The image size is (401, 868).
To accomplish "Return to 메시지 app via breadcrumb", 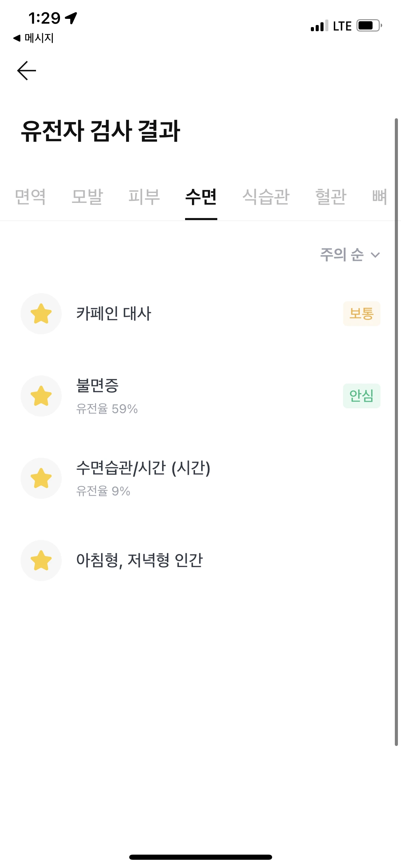I will pyautogui.click(x=33, y=38).
